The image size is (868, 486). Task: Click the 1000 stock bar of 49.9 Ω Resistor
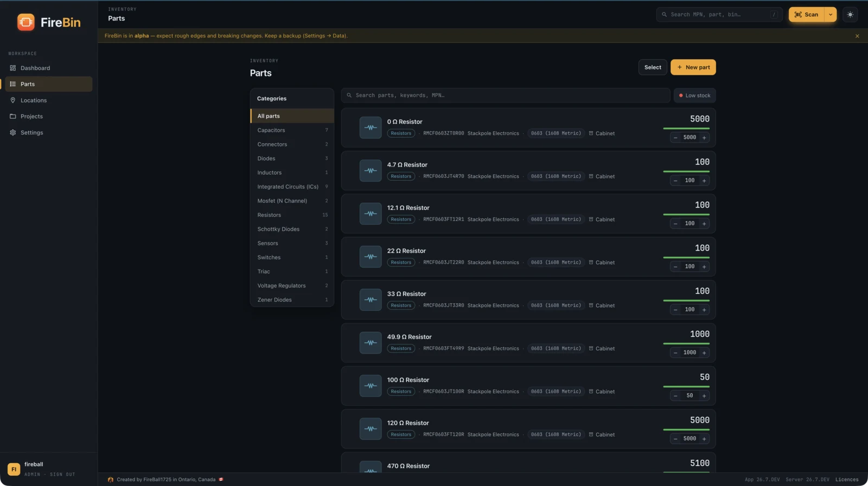tap(686, 343)
